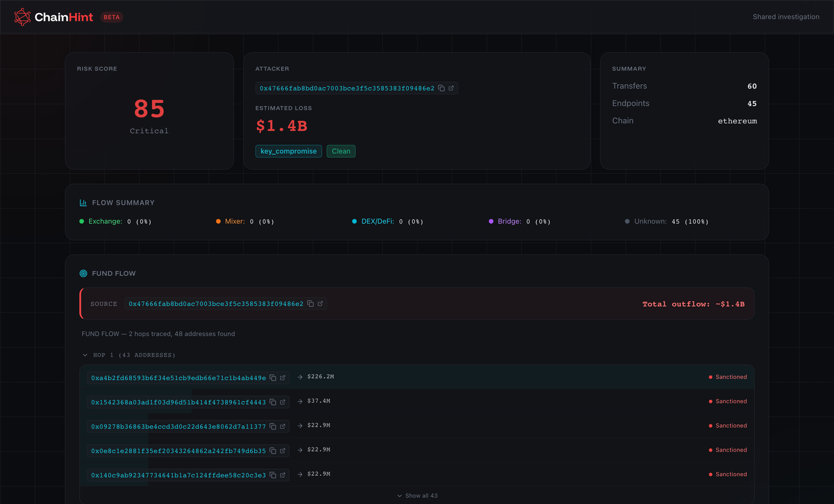Click the Clean tag

coord(341,151)
